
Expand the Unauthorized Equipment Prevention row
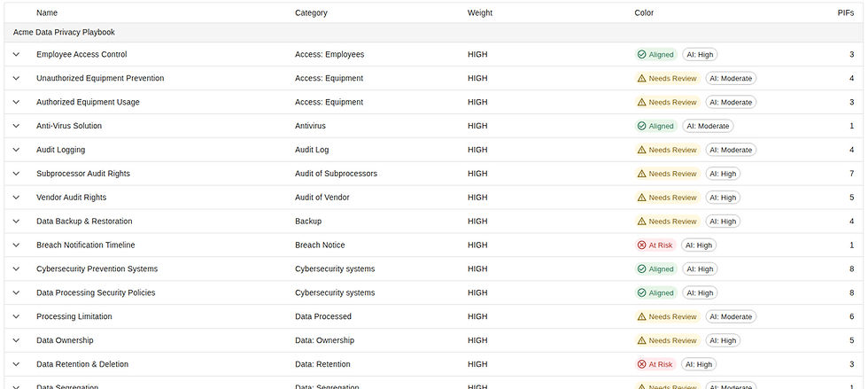point(16,78)
